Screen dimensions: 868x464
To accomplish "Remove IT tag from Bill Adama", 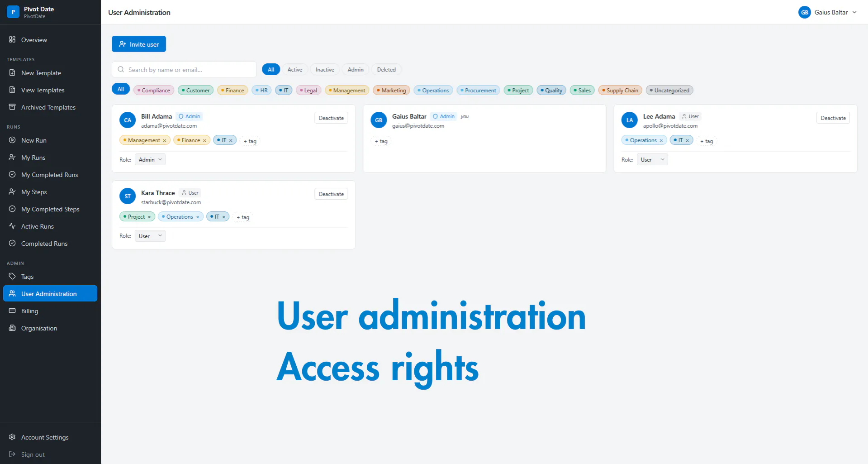I will tap(231, 140).
